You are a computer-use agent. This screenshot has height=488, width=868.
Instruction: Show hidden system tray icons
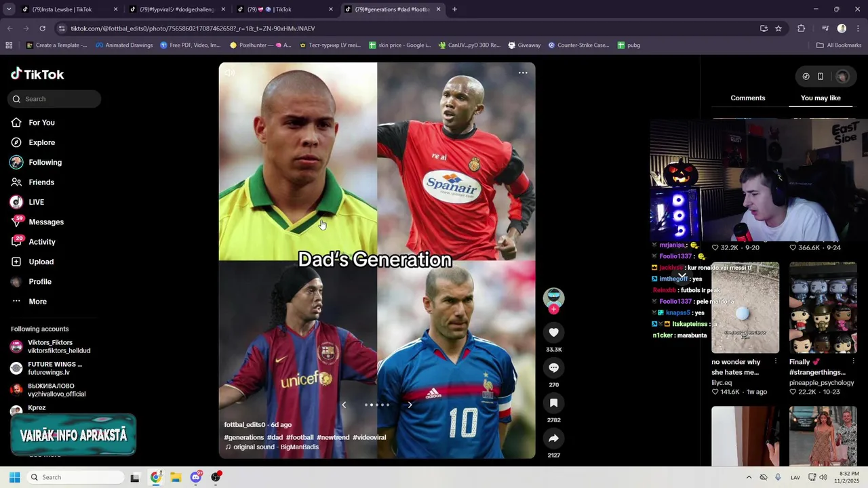[x=749, y=477]
